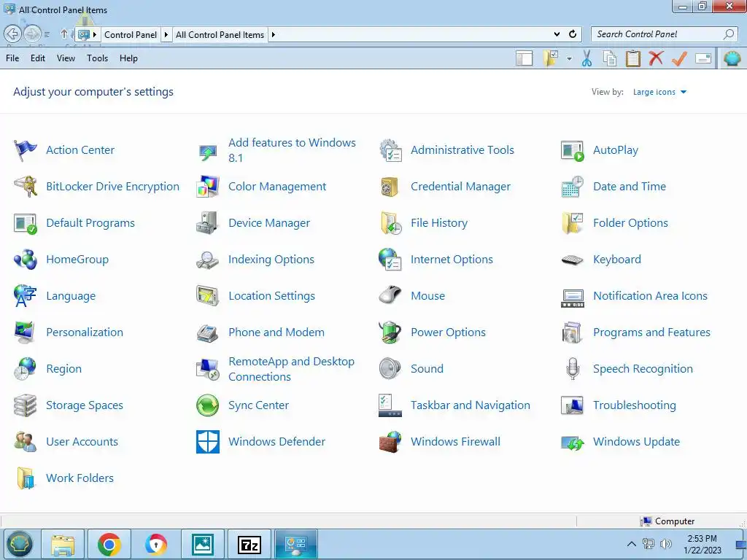Viewport: 747px width, 560px height.
Task: Open the toolbar folder view dropdown arrow
Action: point(569,59)
